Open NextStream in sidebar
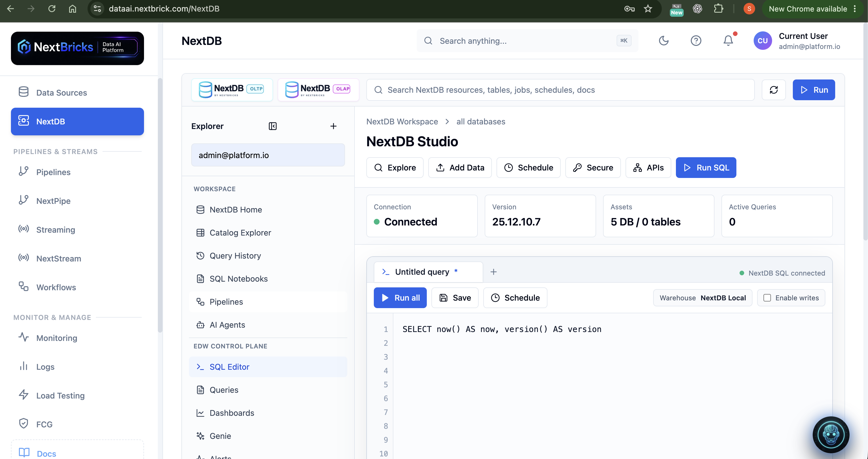 [77, 259]
